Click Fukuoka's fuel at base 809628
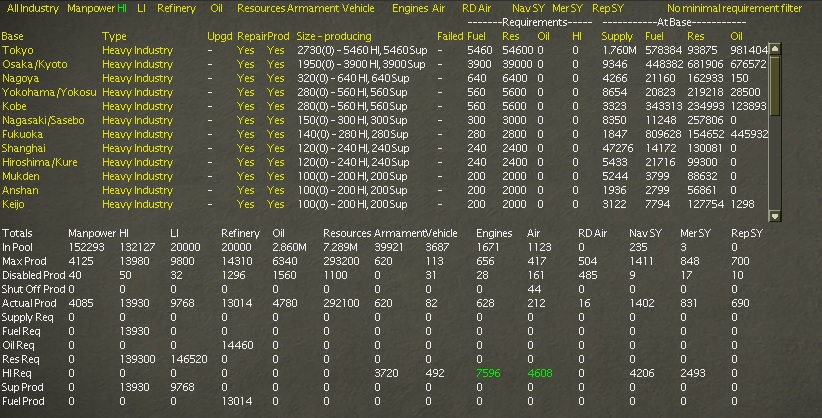The height and width of the screenshot is (418, 822). click(x=663, y=134)
